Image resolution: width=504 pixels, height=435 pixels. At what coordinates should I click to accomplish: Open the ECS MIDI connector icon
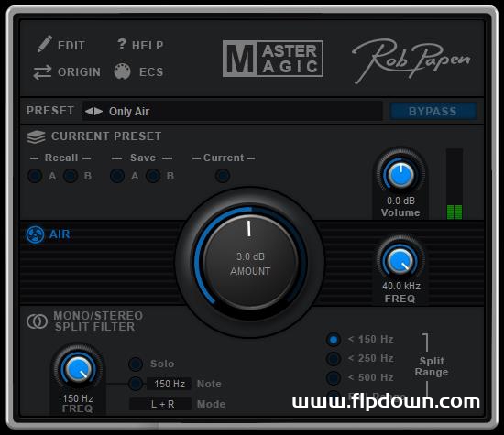click(x=122, y=71)
